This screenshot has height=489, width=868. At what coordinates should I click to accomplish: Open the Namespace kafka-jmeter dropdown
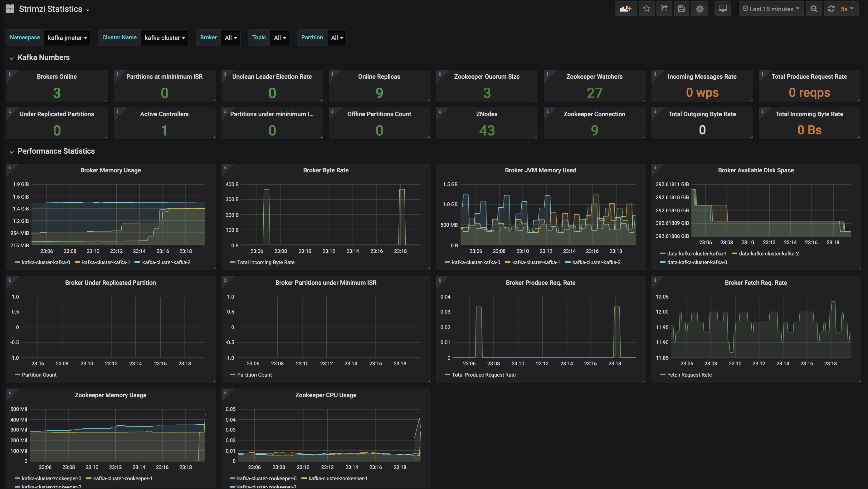(67, 38)
